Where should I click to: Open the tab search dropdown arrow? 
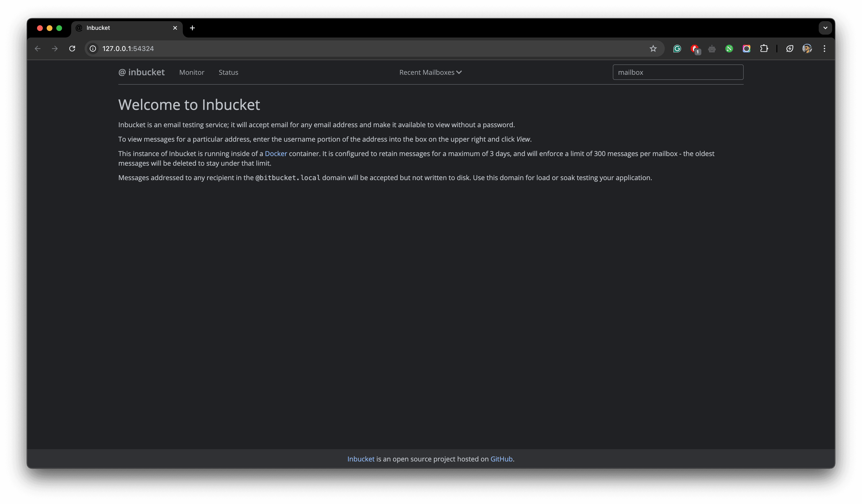(825, 28)
